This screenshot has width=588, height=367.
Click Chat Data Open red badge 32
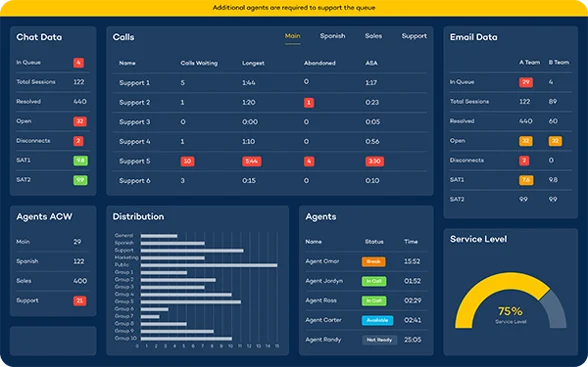pyautogui.click(x=80, y=121)
